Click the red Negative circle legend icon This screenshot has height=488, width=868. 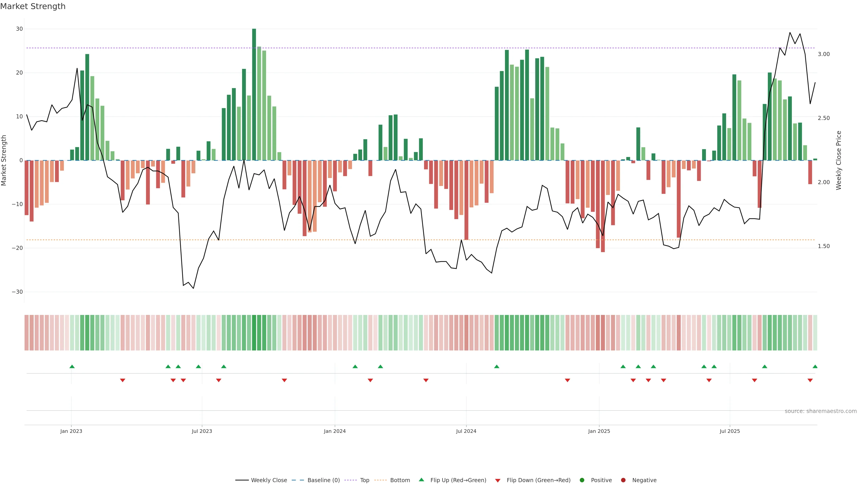[x=623, y=480]
